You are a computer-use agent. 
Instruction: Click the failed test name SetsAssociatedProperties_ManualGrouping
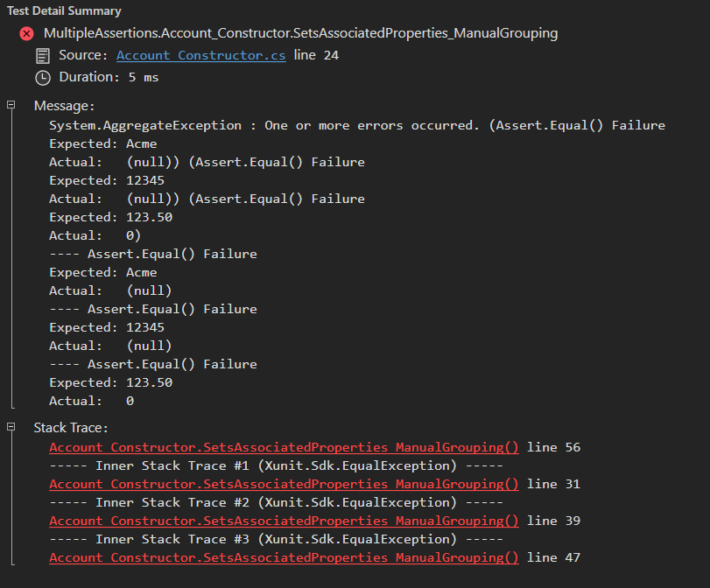point(300,33)
